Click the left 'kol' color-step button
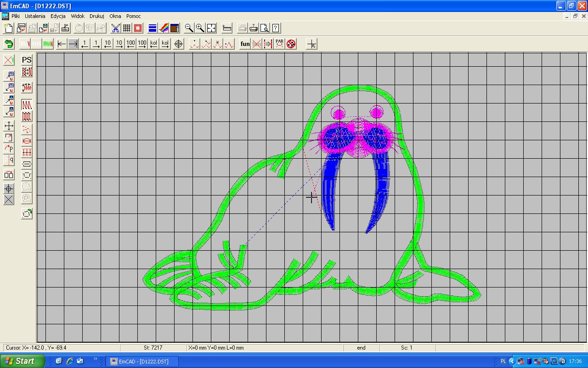 (153, 44)
